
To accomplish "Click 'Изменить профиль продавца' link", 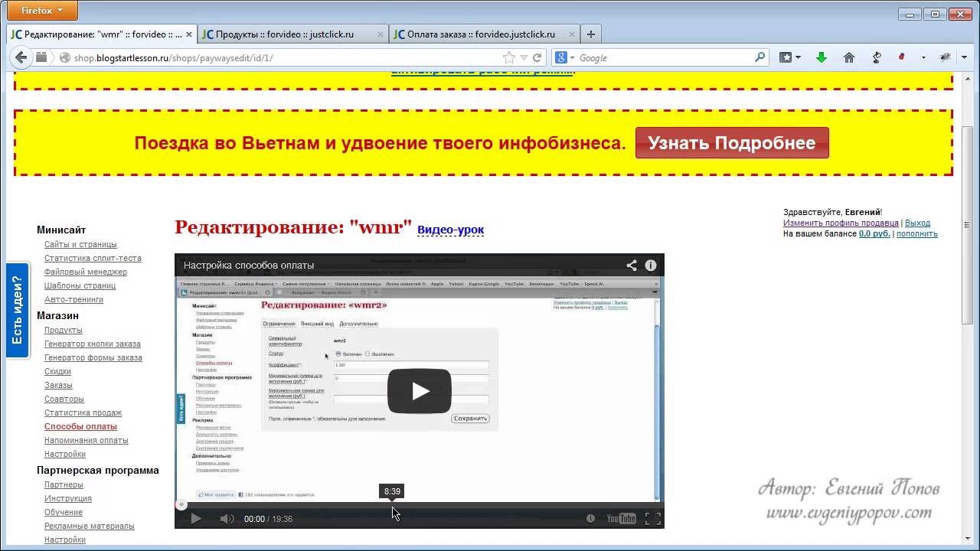I will point(841,223).
